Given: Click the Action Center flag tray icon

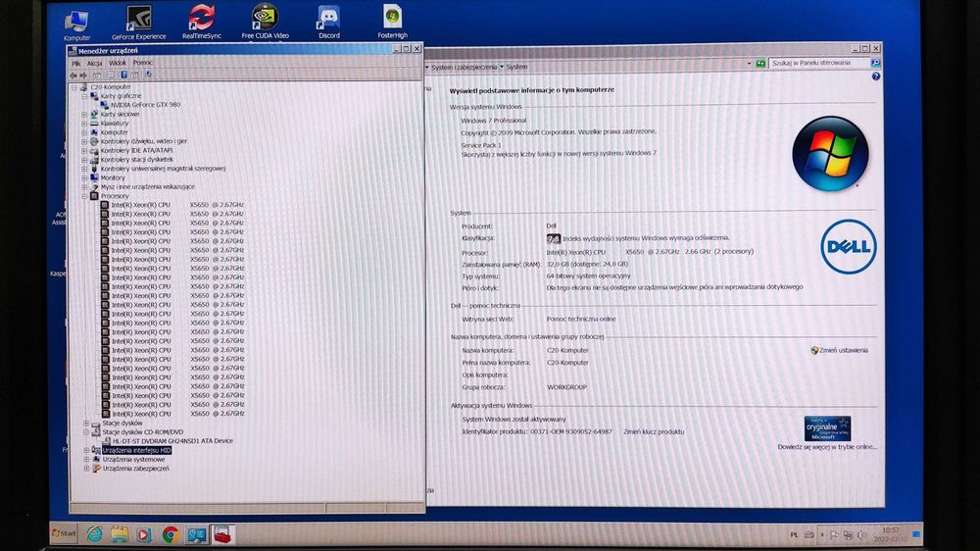Looking at the screenshot, I should pyautogui.click(x=834, y=535).
